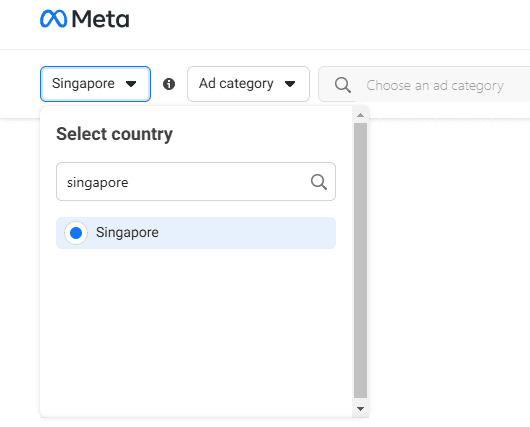This screenshot has height=427, width=530.
Task: Click the Meta infinity logo icon
Action: click(x=53, y=19)
